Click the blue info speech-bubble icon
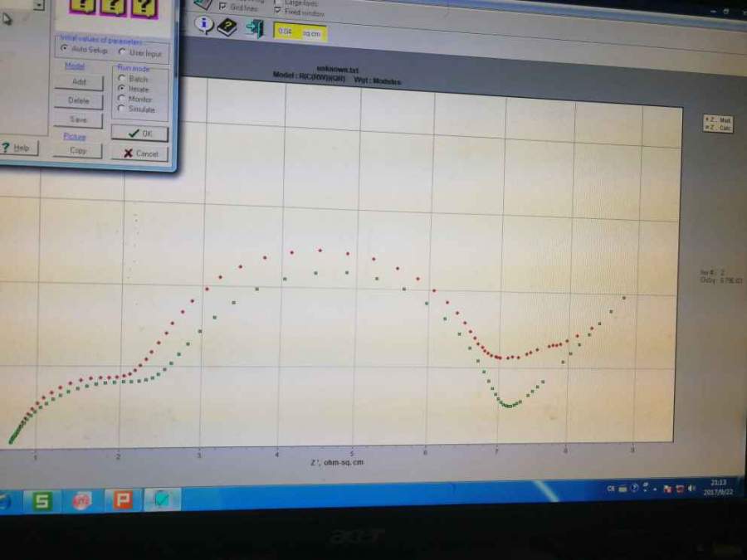 point(204,24)
